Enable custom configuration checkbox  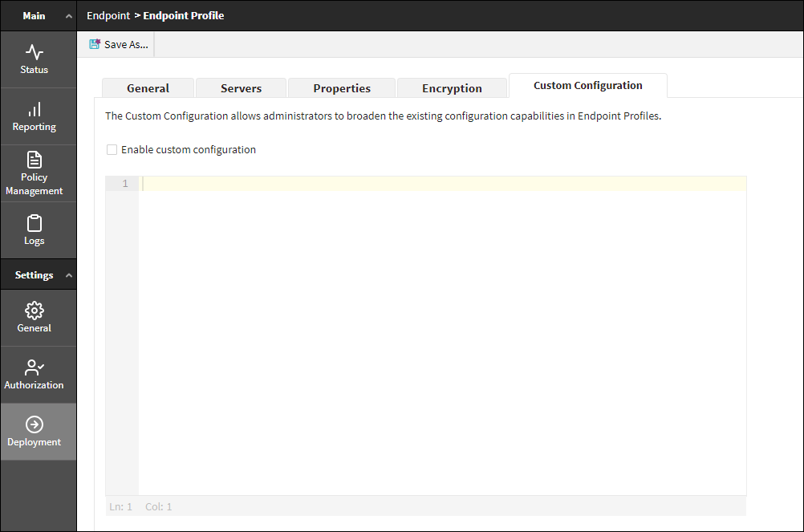tap(112, 150)
